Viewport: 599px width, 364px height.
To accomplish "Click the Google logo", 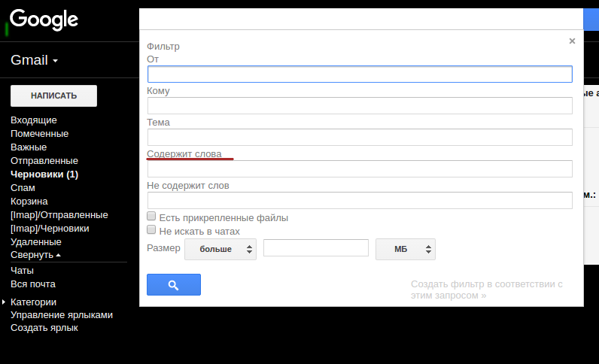I will click(x=44, y=20).
